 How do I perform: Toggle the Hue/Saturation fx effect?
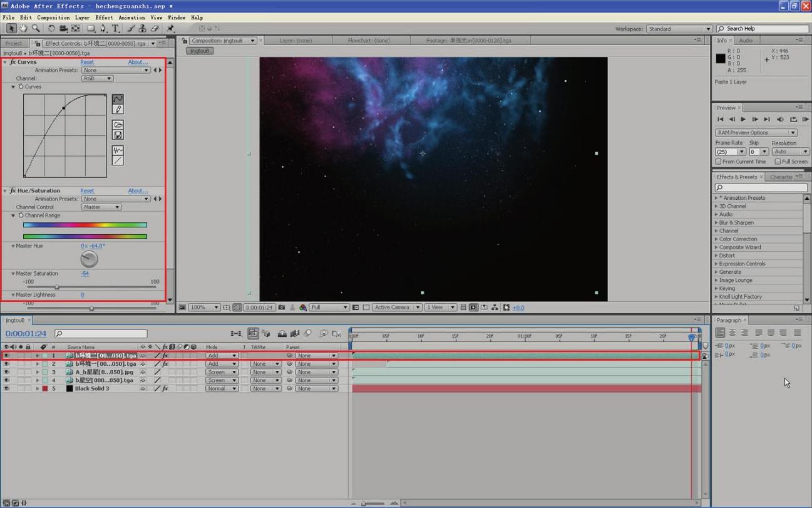pyautogui.click(x=13, y=190)
